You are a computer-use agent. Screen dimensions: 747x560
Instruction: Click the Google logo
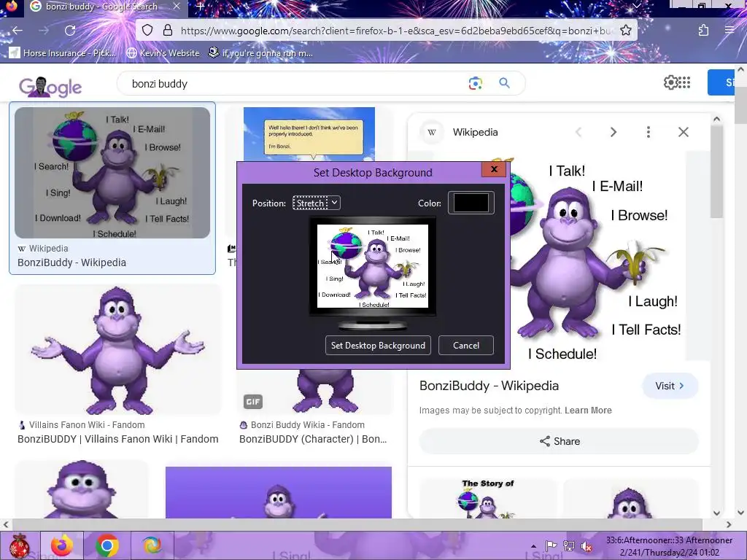point(50,87)
